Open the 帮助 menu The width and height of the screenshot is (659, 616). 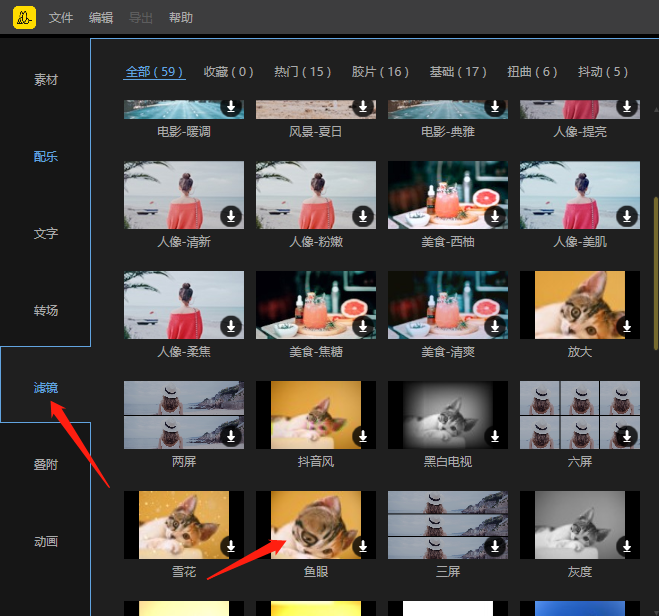[181, 18]
